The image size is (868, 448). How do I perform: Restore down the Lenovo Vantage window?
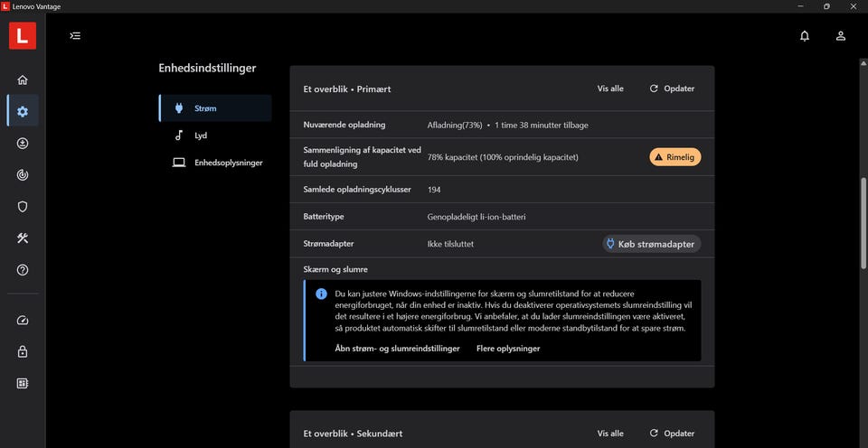click(x=826, y=6)
